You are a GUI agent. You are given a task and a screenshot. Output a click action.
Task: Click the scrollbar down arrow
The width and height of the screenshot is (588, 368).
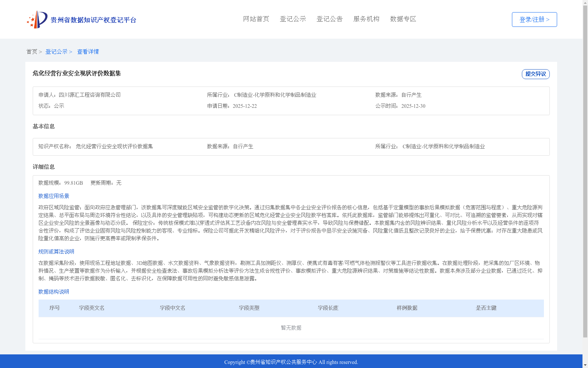[585, 365]
